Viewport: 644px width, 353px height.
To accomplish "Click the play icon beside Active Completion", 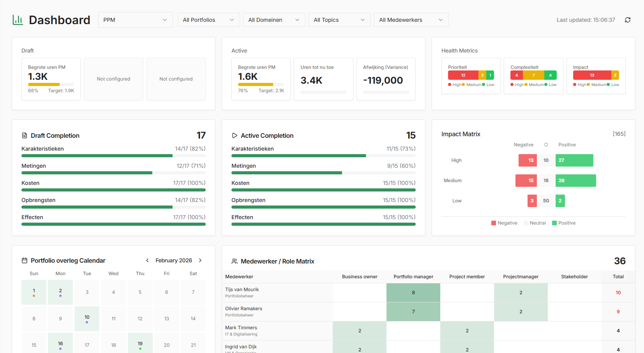I will click(x=234, y=135).
